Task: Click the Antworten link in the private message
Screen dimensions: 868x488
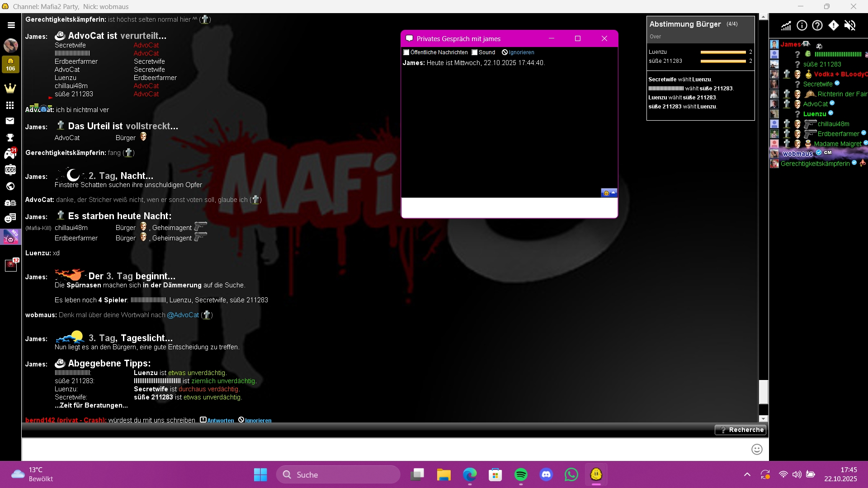Action: 220,420
